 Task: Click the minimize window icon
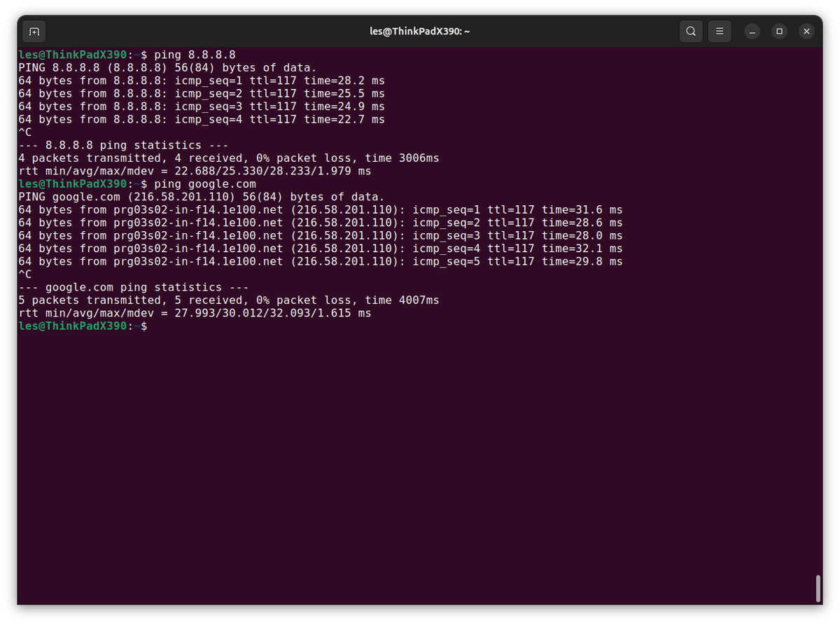point(752,31)
